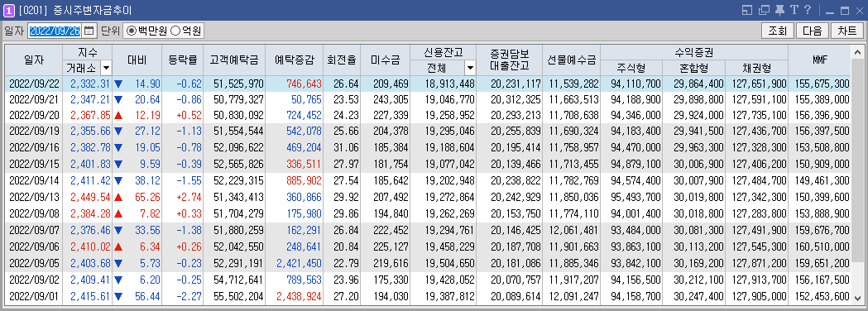868x311 pixels.
Task: Select the 백만원 unit radio button
Action: click(132, 31)
